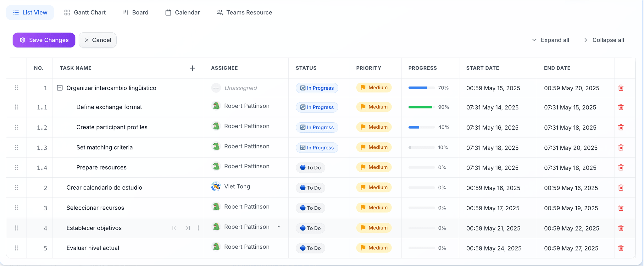This screenshot has width=644, height=266.
Task: Switch to List View tab
Action: 30,13
